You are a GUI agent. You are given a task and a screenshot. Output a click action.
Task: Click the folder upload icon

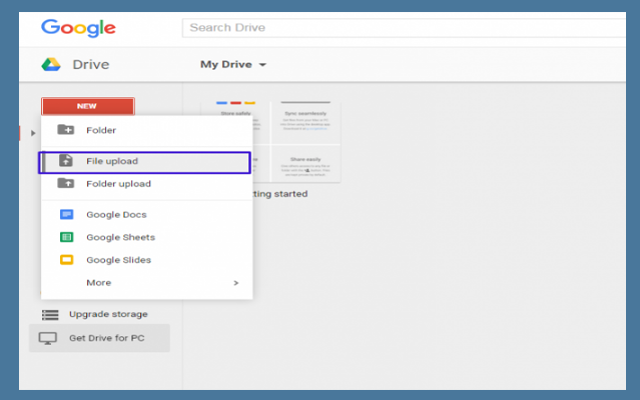[66, 183]
